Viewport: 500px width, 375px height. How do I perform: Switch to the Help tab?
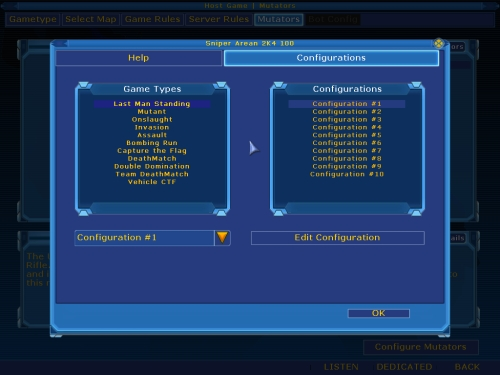point(139,58)
